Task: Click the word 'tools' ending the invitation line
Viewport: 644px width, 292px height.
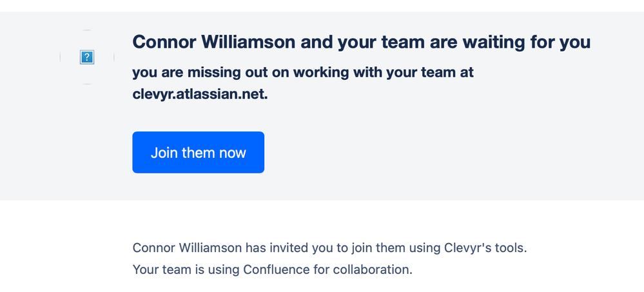Action: [x=510, y=248]
